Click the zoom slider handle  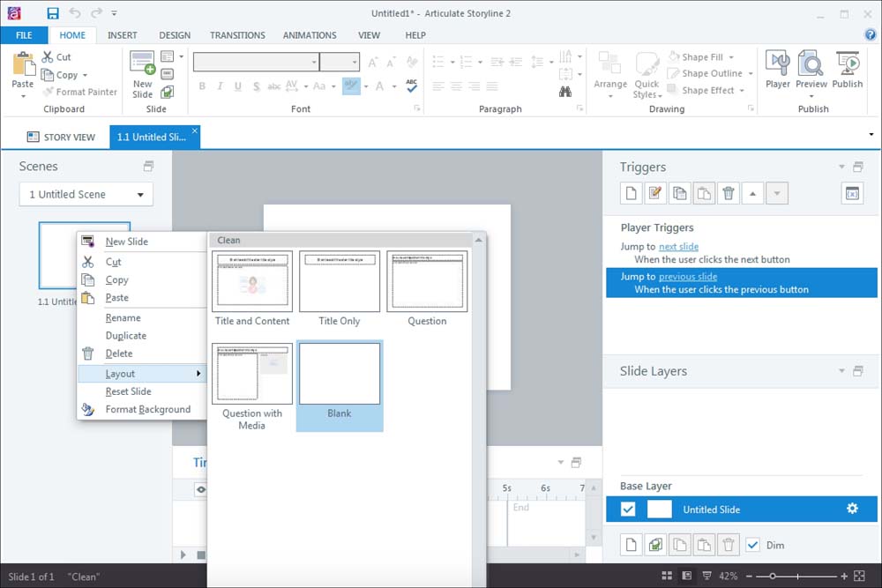click(773, 577)
